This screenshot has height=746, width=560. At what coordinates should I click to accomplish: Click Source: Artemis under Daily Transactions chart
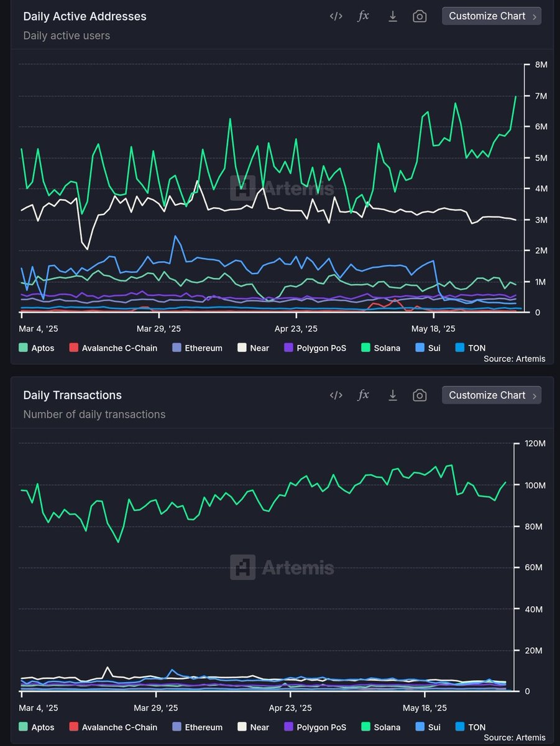click(x=514, y=738)
